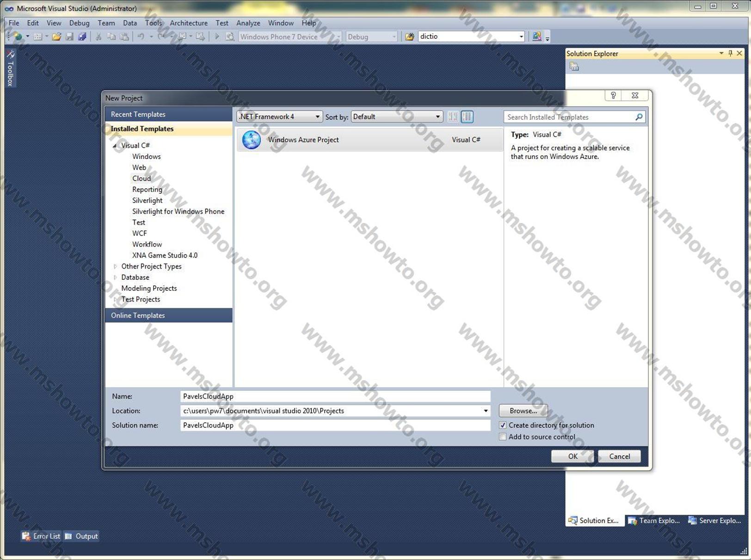Select the Workflow template category
751x560 pixels.
(147, 245)
